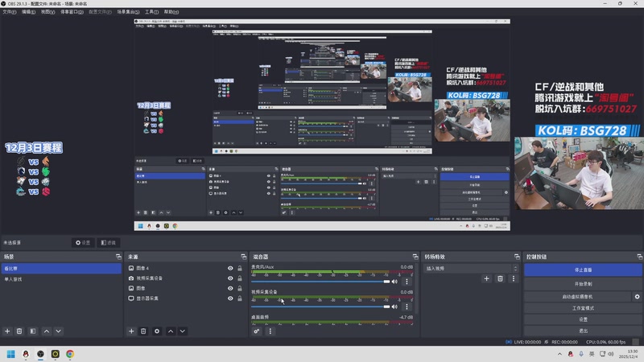Move the selected scene up
This screenshot has height=362, width=644.
47,331
